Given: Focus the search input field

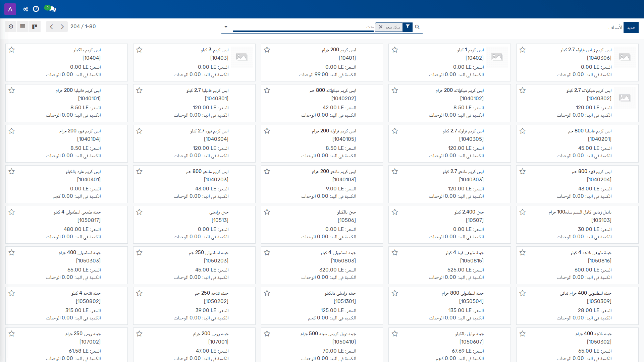Looking at the screenshot, I should 303,27.
